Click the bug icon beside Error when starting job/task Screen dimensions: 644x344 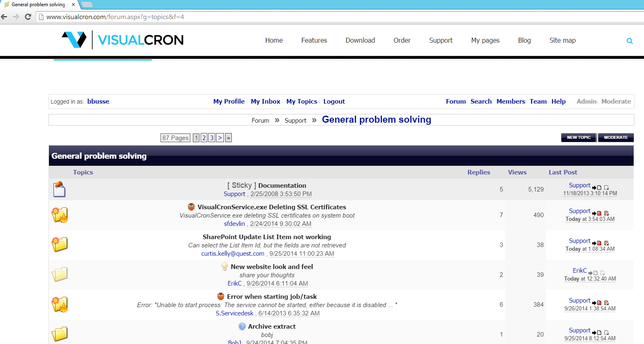tap(221, 297)
